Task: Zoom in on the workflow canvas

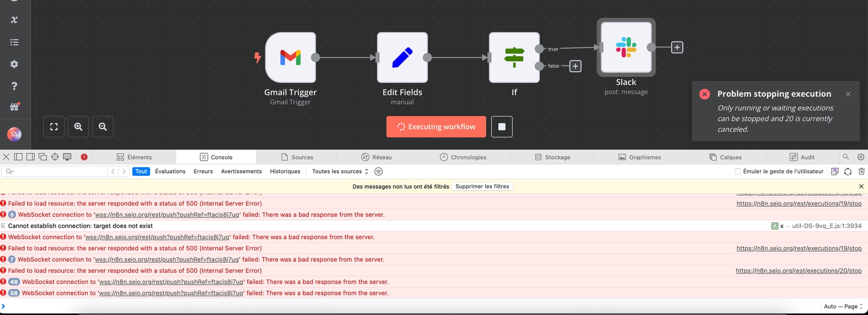Action: click(78, 127)
